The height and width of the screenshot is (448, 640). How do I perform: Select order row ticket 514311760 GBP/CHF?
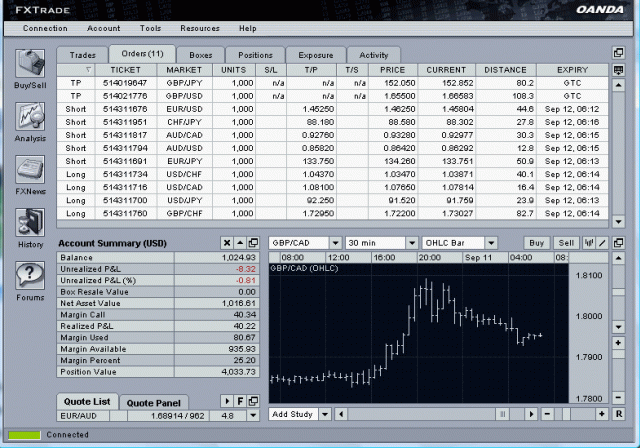pos(332,213)
